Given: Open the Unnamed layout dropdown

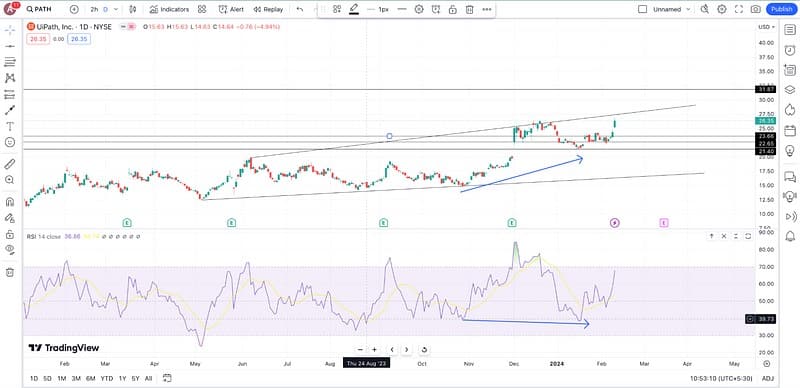Looking at the screenshot, I should coord(671,9).
